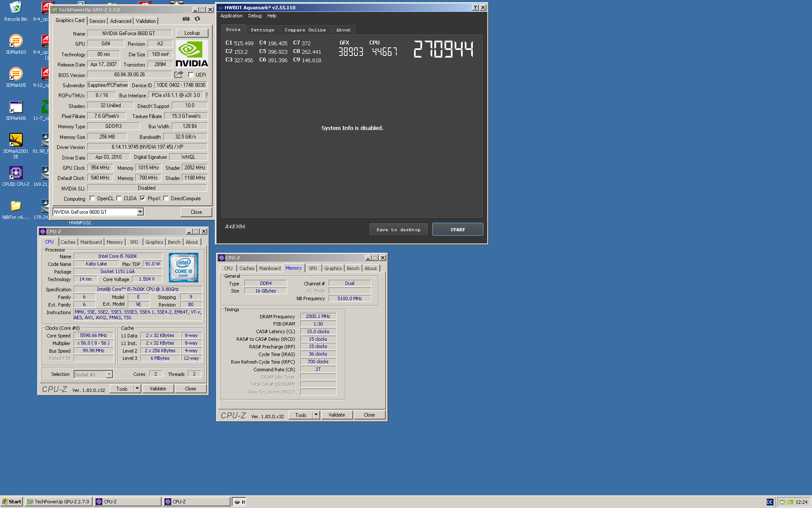The image size is (812, 508).
Task: Open the Help menu in Aquamark
Action: 272,16
